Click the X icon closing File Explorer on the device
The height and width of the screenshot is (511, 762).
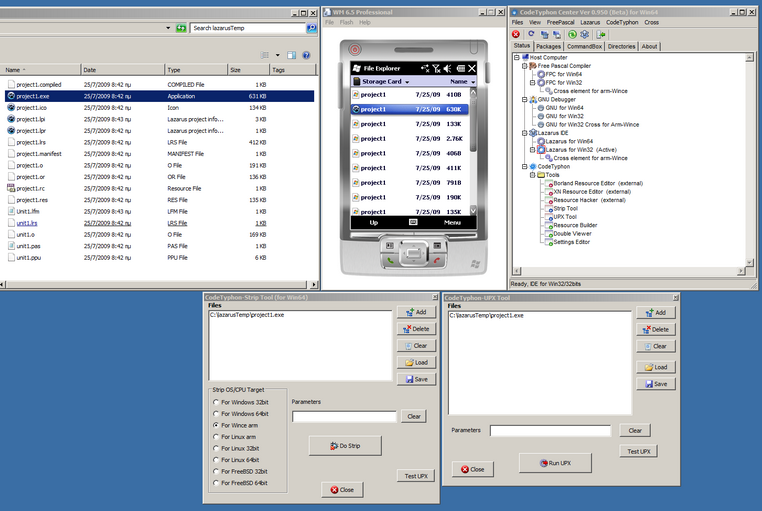coord(471,68)
